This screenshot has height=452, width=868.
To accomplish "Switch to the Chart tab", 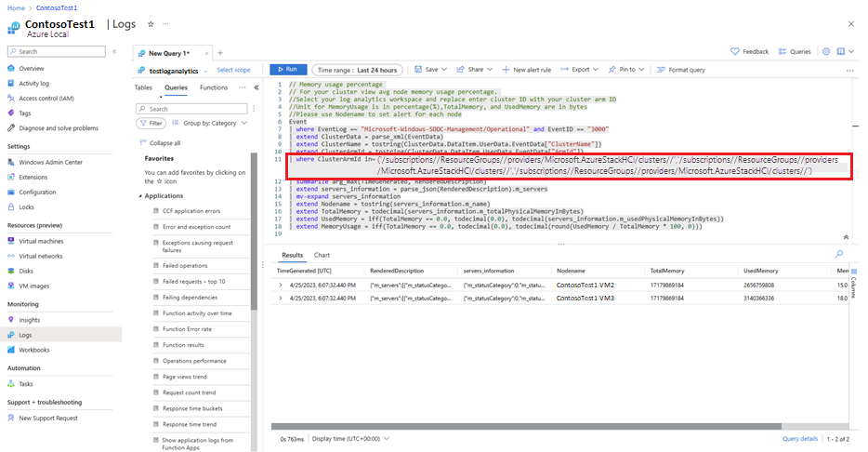I will point(322,254).
